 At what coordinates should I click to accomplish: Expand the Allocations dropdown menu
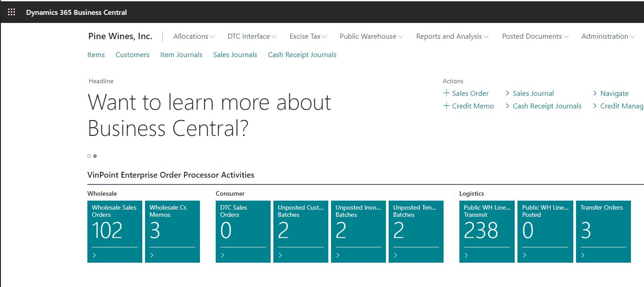pos(194,36)
